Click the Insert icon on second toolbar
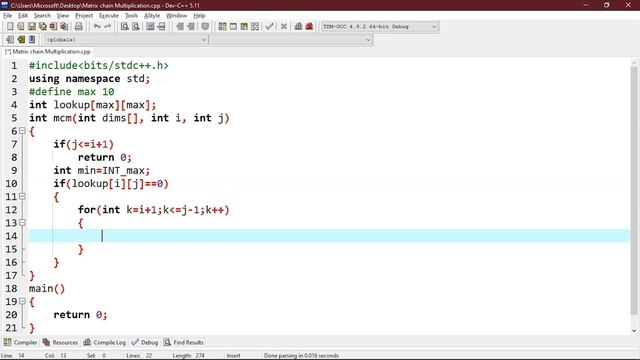The image size is (640, 360). click(x=10, y=40)
